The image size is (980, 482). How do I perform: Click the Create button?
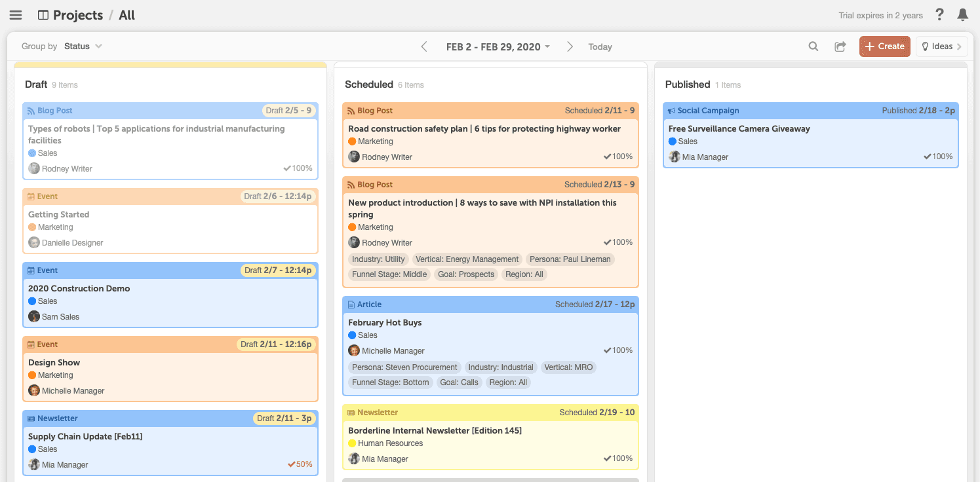click(x=884, y=46)
